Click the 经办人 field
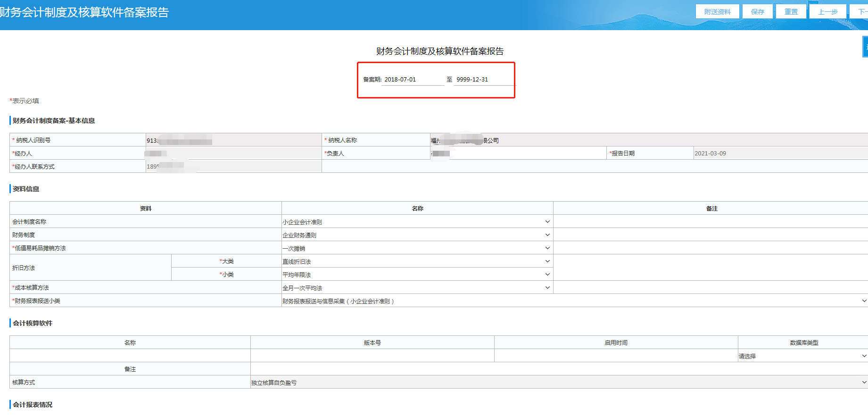Viewport: 868px width, 415px height. pyautogui.click(x=234, y=153)
